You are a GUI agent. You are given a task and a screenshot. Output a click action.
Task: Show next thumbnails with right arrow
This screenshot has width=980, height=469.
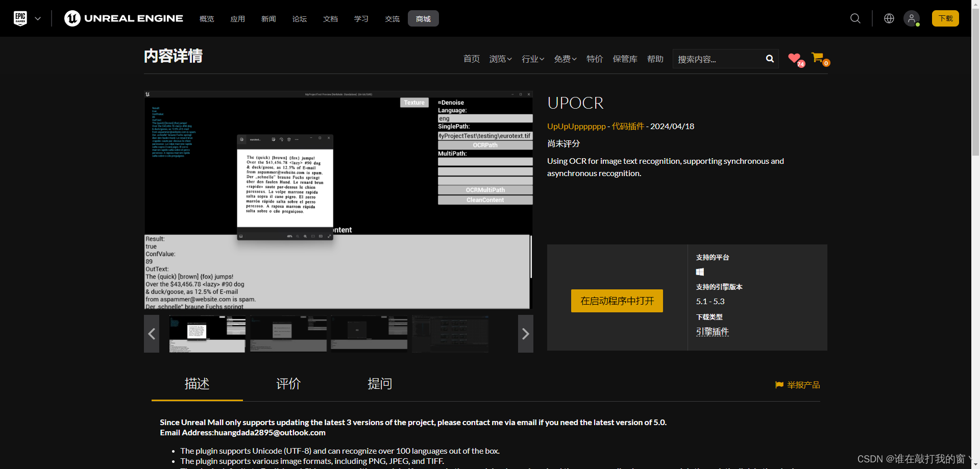click(x=526, y=334)
